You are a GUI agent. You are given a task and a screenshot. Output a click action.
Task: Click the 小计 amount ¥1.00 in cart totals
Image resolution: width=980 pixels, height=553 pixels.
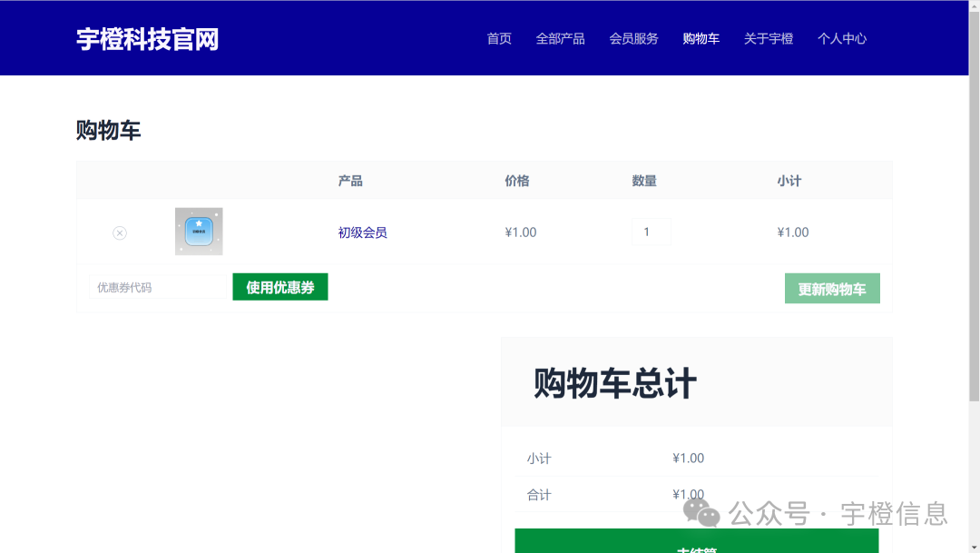687,458
